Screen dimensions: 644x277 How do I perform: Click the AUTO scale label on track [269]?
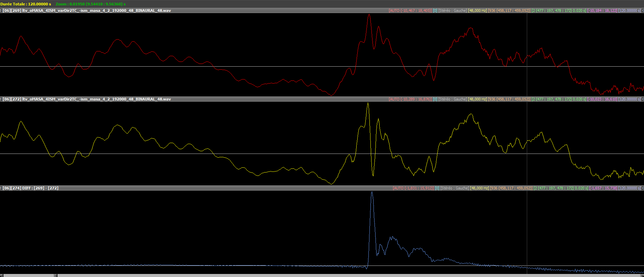(x=410, y=10)
